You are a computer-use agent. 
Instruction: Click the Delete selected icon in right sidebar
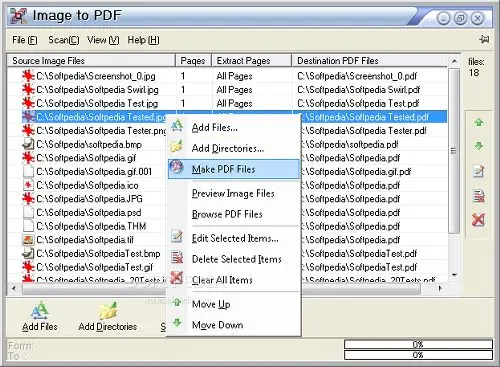click(x=479, y=196)
